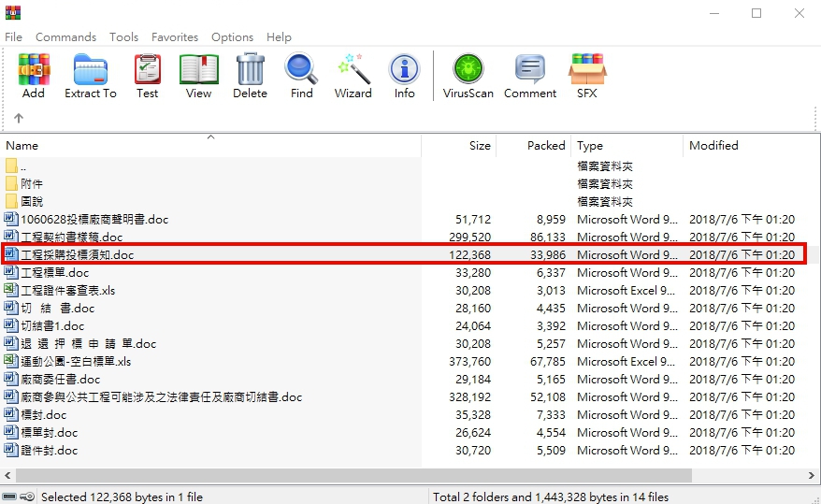The image size is (821, 504).
Task: Click the Word icon of 廠商委任書.doc
Action: (x=10, y=379)
